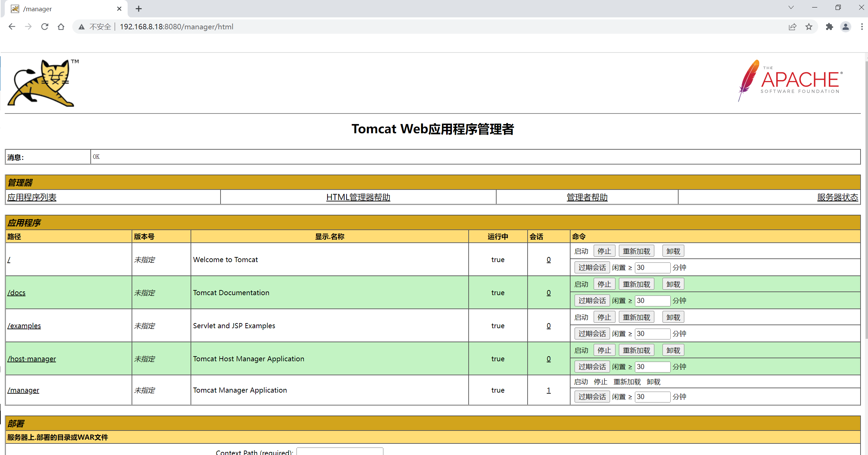Screen dimensions: 868x455
Task: Open the /examples path link
Action: 24,326
